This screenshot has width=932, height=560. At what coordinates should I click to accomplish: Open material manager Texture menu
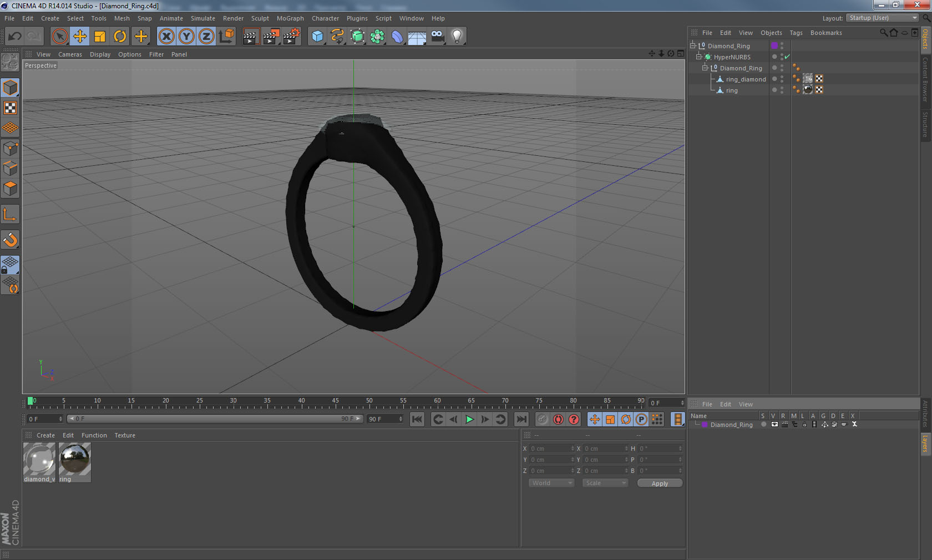coord(125,435)
